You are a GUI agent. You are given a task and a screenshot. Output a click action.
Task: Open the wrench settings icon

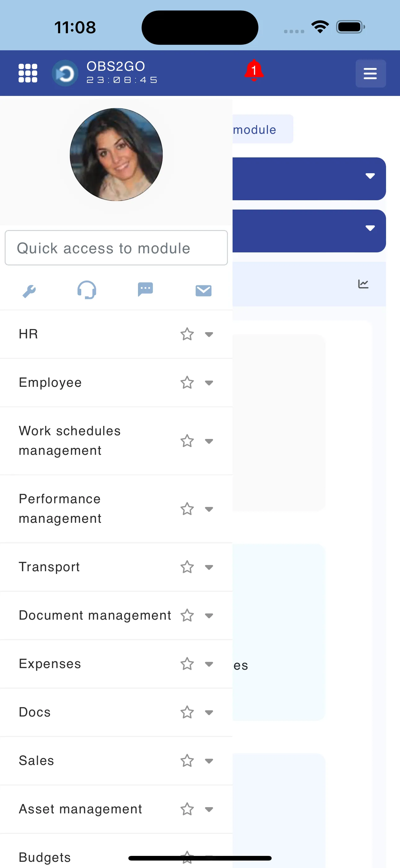pos(29,291)
